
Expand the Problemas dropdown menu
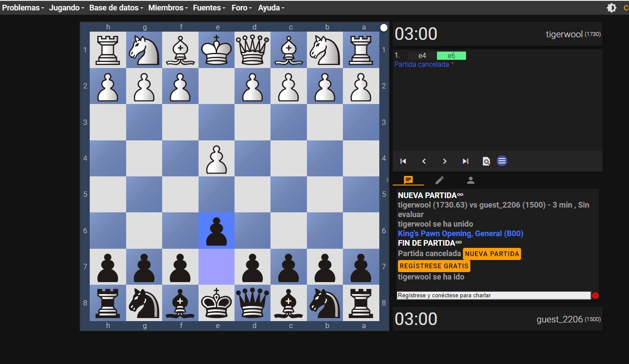point(23,8)
